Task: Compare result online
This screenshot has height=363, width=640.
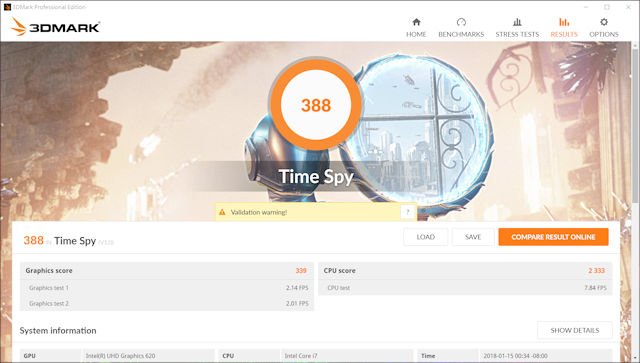Action: (x=553, y=237)
